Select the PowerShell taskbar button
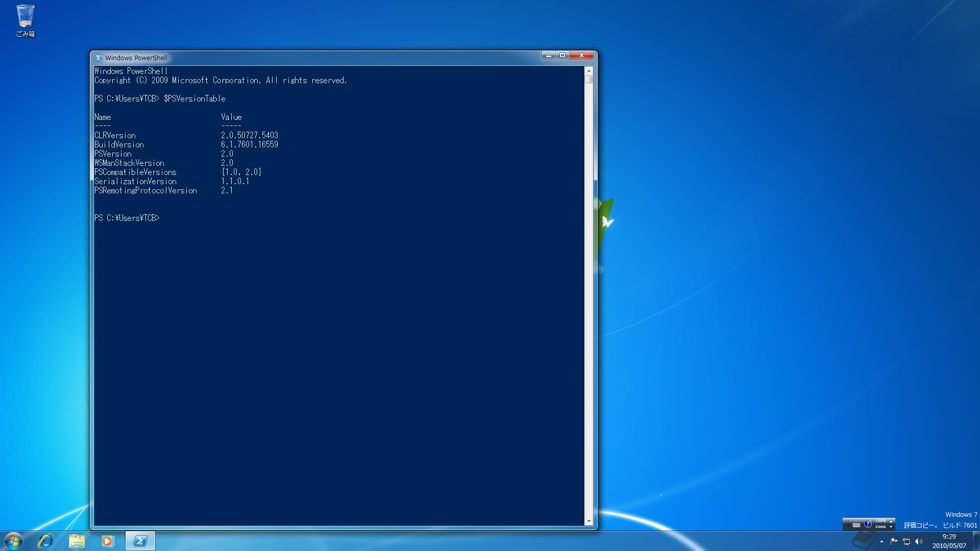The height and width of the screenshot is (551, 980). (x=140, y=541)
